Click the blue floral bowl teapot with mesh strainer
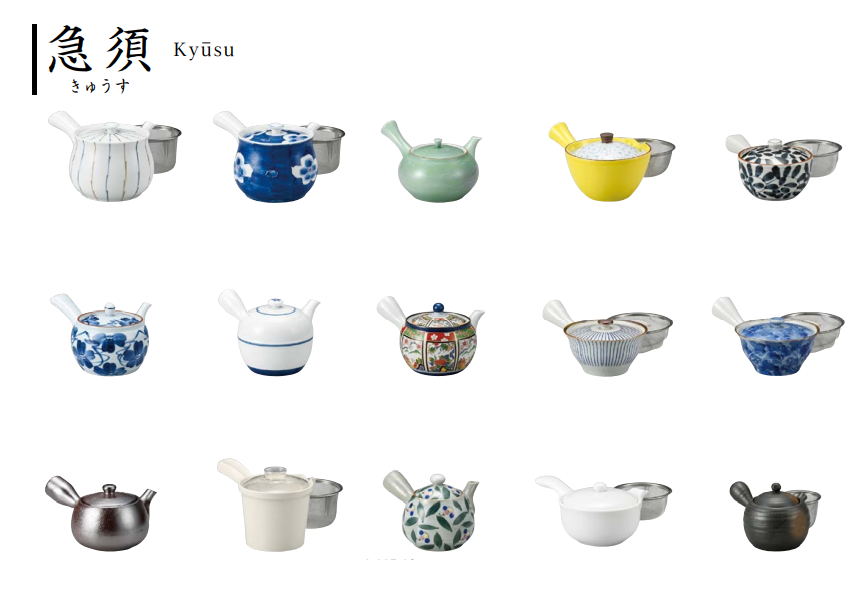Viewport: 859px width, 604px height. click(778, 336)
